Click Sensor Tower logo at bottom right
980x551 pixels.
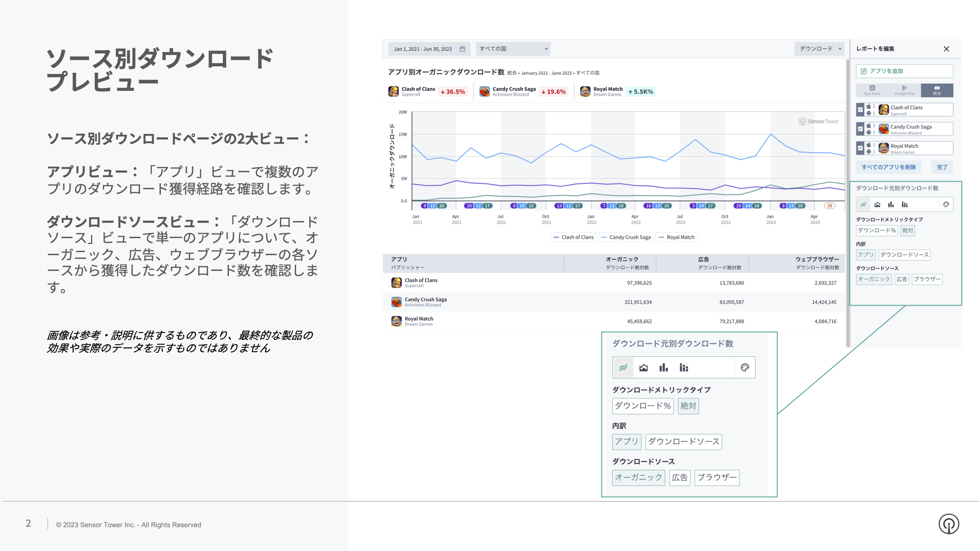(x=949, y=524)
